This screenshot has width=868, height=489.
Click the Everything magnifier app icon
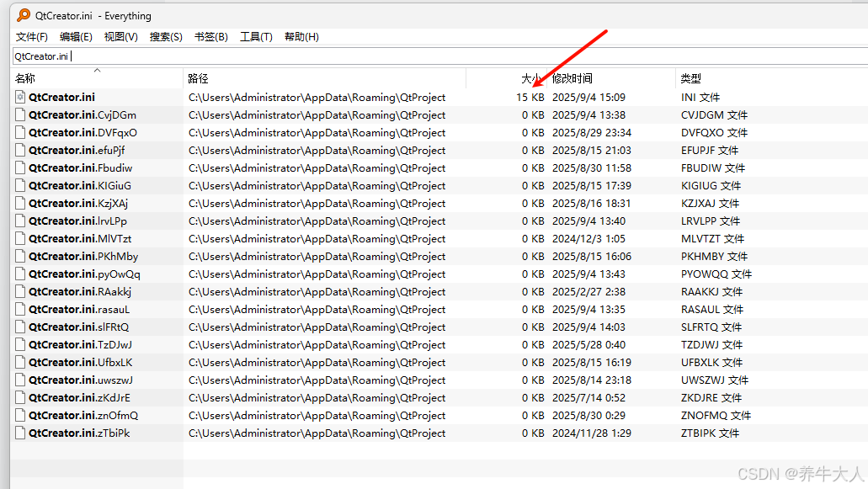(x=24, y=15)
